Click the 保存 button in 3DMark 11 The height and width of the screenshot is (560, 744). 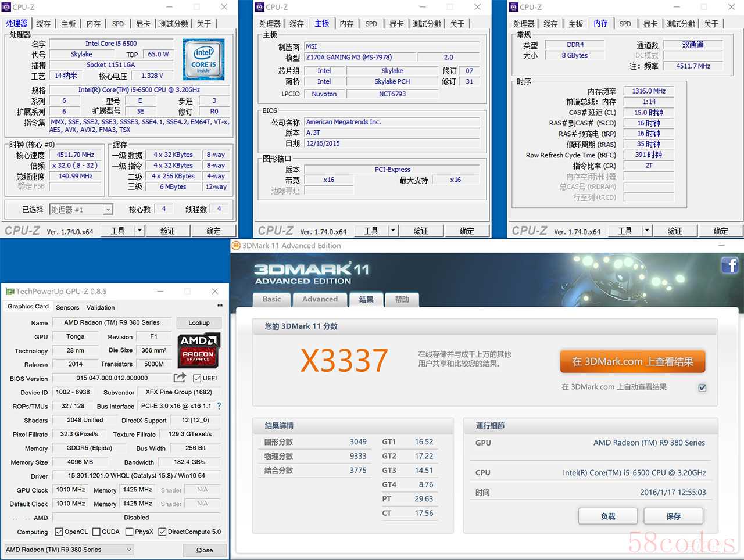(674, 516)
